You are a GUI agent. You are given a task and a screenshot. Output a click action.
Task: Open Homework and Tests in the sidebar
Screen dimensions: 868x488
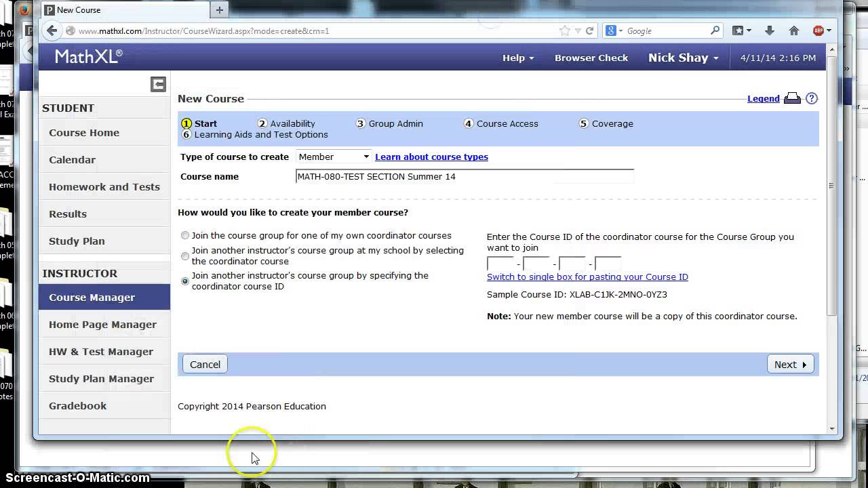coord(104,187)
